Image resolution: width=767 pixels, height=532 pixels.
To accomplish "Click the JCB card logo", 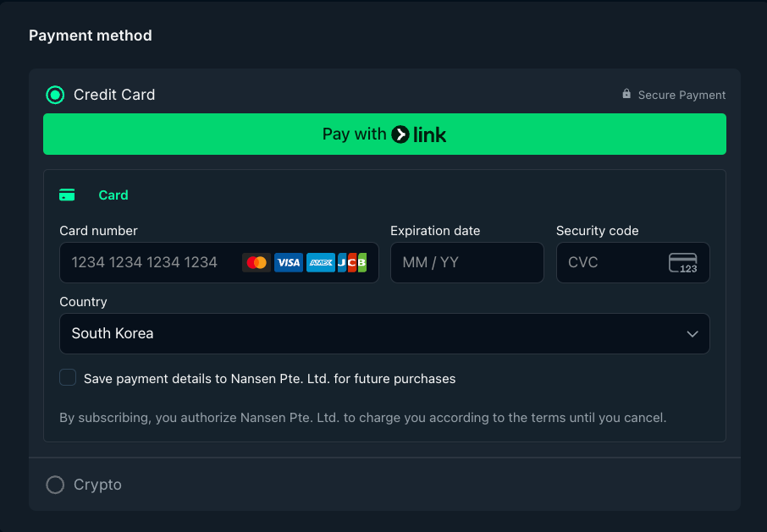I will click(x=352, y=263).
